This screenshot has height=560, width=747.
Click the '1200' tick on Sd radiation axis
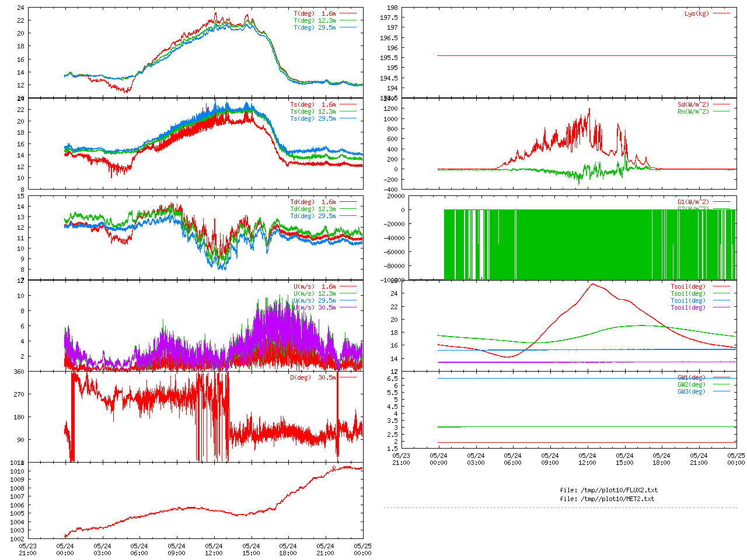point(390,108)
